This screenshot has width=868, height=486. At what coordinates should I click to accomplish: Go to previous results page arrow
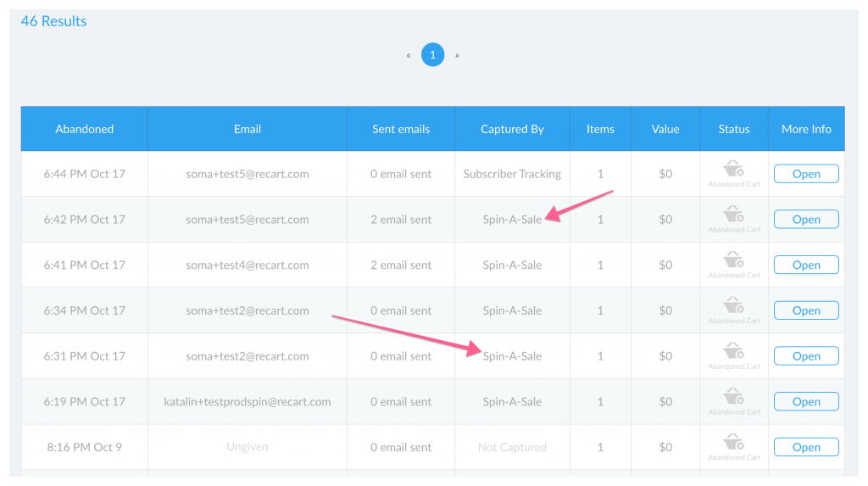coord(409,55)
